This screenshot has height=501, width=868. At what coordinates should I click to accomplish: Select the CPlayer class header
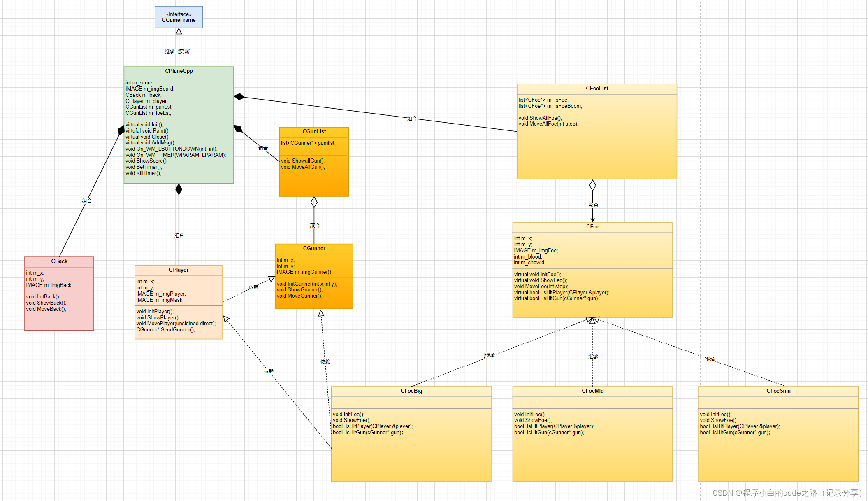pos(179,270)
